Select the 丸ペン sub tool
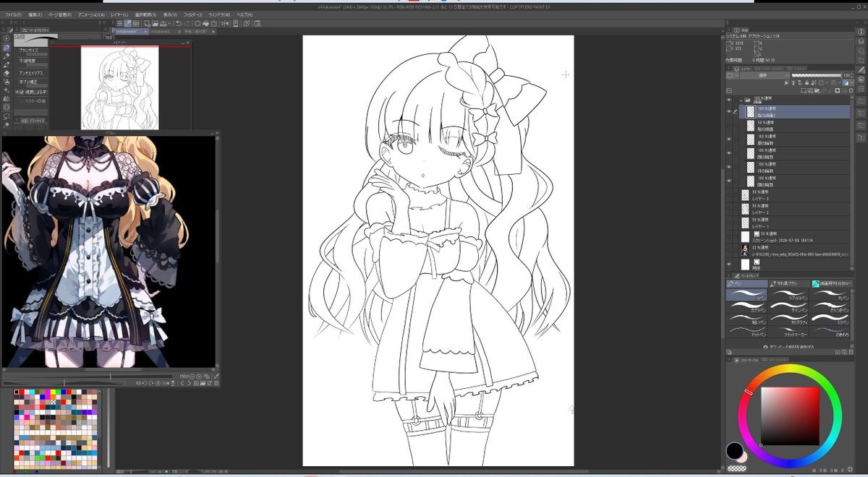 coord(830,293)
